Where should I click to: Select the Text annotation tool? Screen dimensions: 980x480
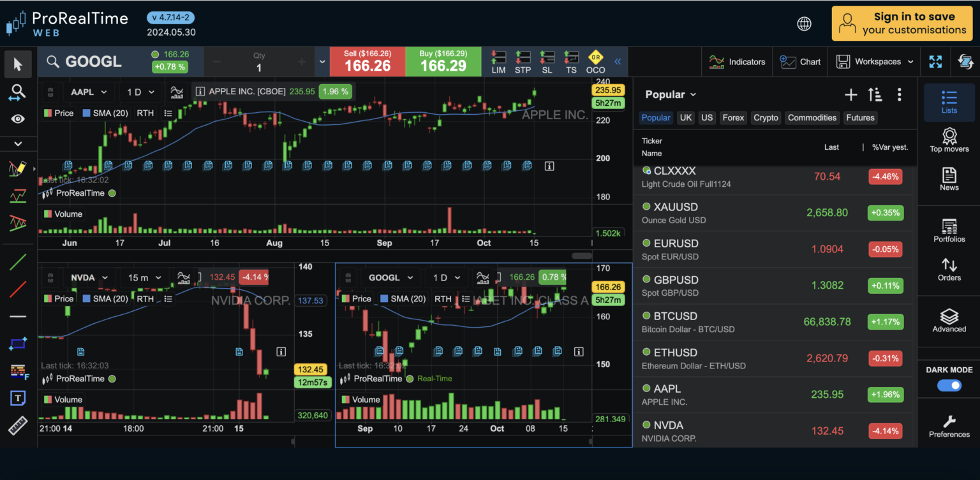click(x=18, y=398)
